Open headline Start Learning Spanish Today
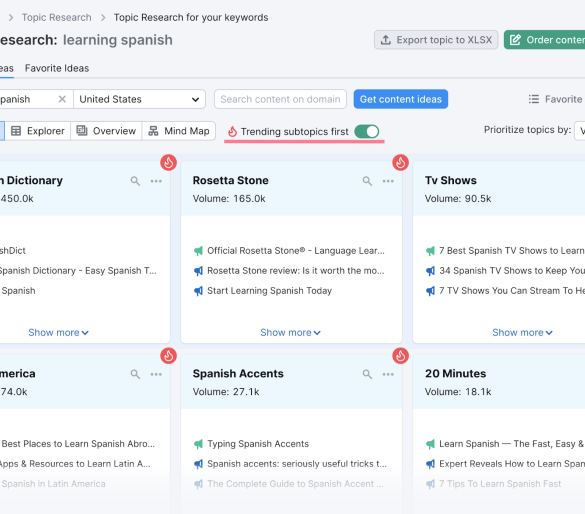The height and width of the screenshot is (514, 585). click(269, 291)
